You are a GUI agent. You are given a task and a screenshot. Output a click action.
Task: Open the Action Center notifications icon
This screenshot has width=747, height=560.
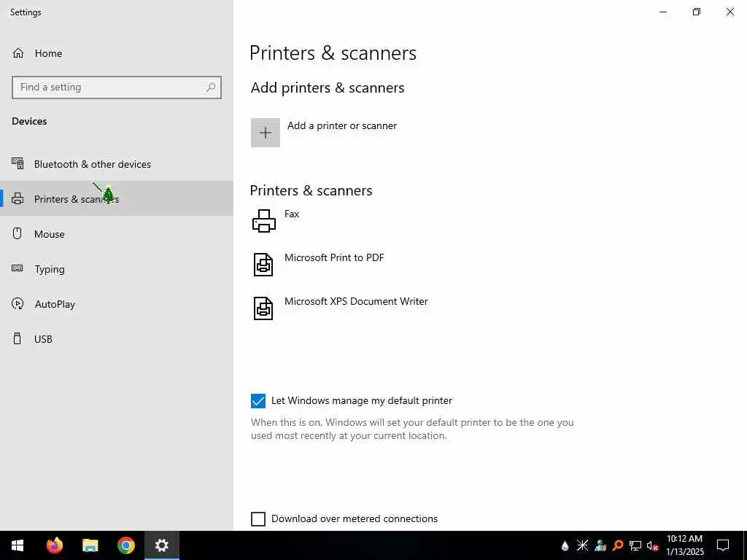click(x=723, y=545)
